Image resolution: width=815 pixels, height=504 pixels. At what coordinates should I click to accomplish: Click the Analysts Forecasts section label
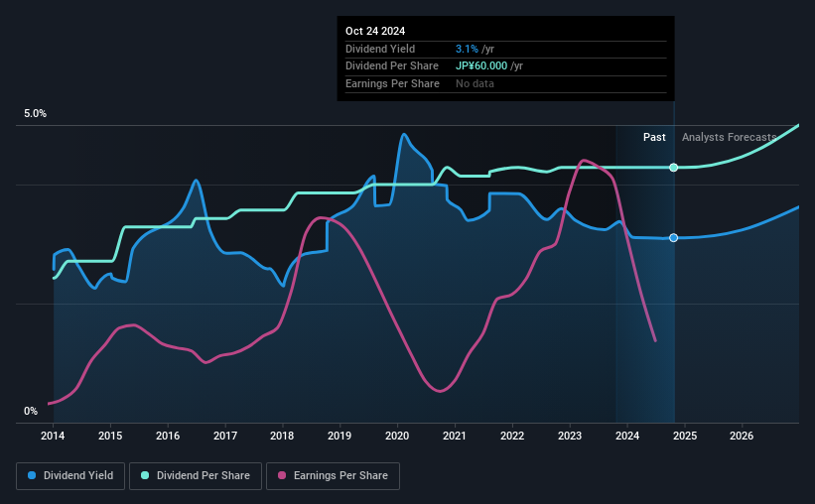pyautogui.click(x=730, y=137)
